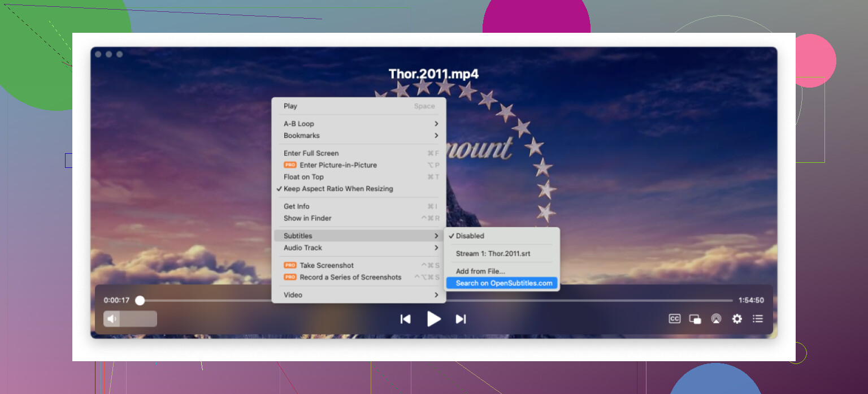Click the PRO badge beside Record a Series

coord(290,277)
